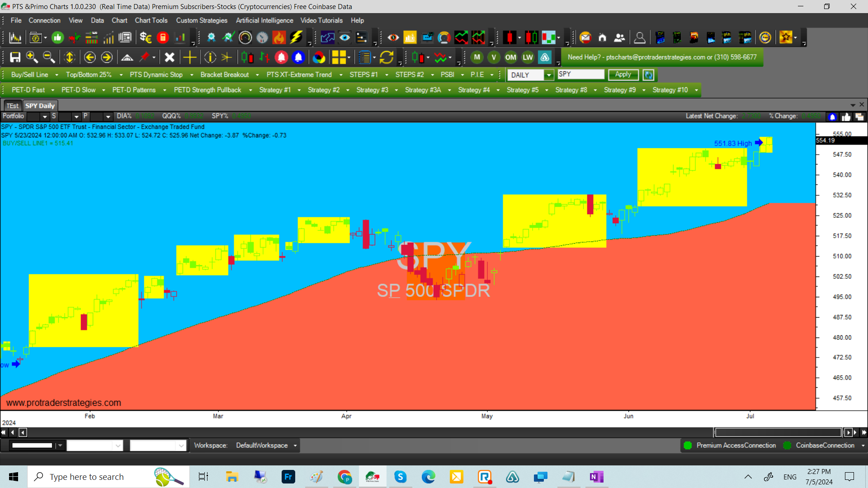Click the gold star favorites icon
Image resolution: width=868 pixels, height=488 pixels.
tap(786, 38)
